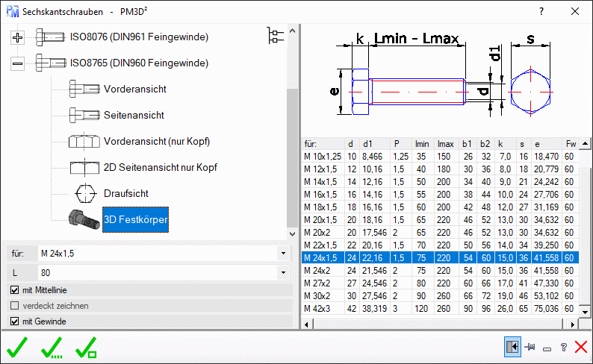
Task: Click the tree structure icon
Action: coord(276,36)
